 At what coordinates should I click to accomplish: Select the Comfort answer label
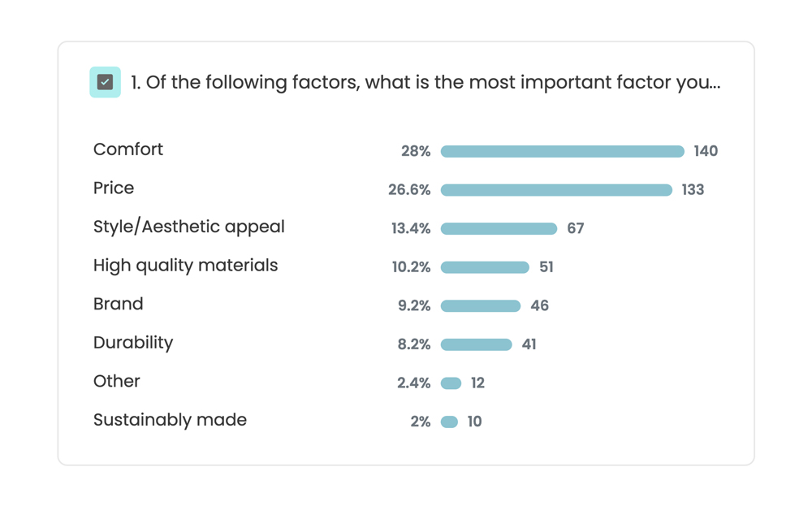128,149
